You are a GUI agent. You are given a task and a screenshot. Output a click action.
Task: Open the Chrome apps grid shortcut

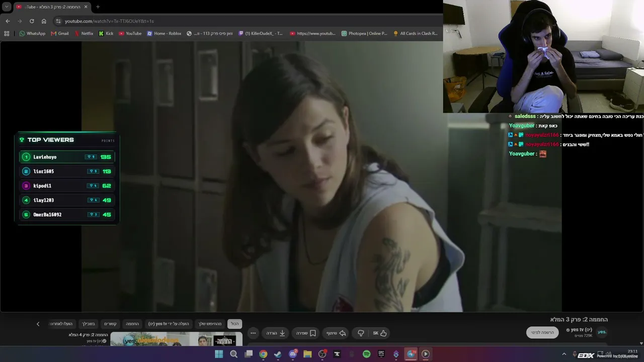[7, 34]
